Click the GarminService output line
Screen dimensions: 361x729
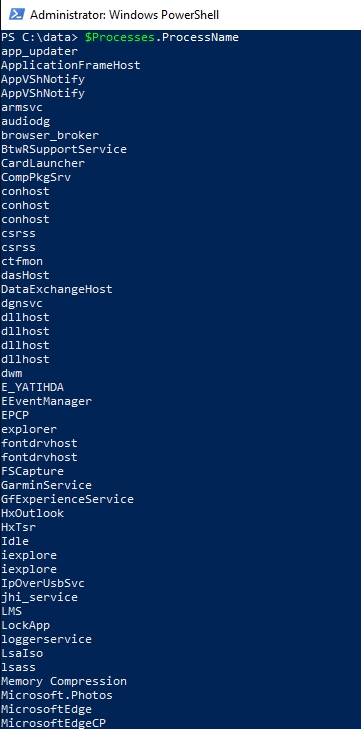click(x=47, y=485)
